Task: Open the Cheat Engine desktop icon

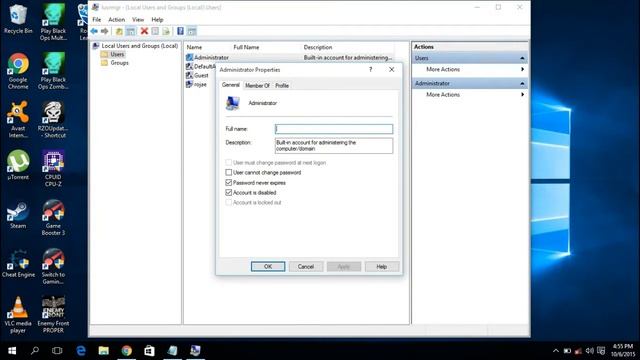Action: point(18,263)
